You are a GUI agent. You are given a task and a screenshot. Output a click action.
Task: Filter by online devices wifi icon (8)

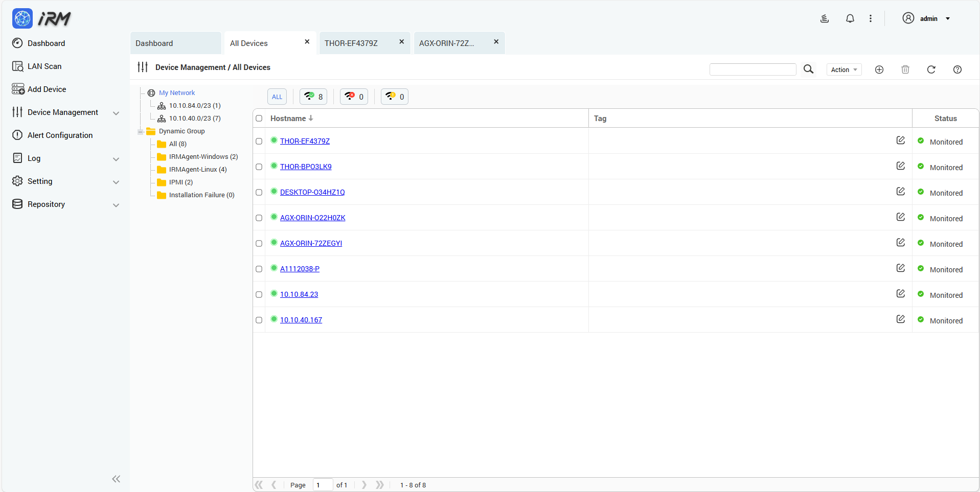pos(313,97)
